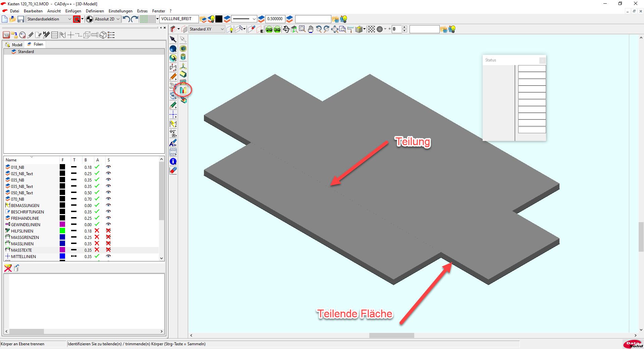
Task: Click the VOLLLINIE_BREIT line type field
Action: point(179,19)
